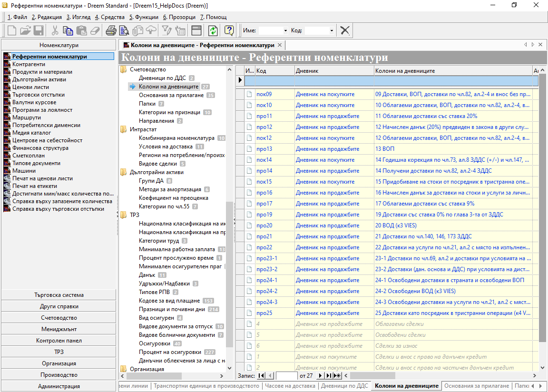Screen dimensions: 548x392
Task: Open the Средства menu
Action: pos(110,17)
